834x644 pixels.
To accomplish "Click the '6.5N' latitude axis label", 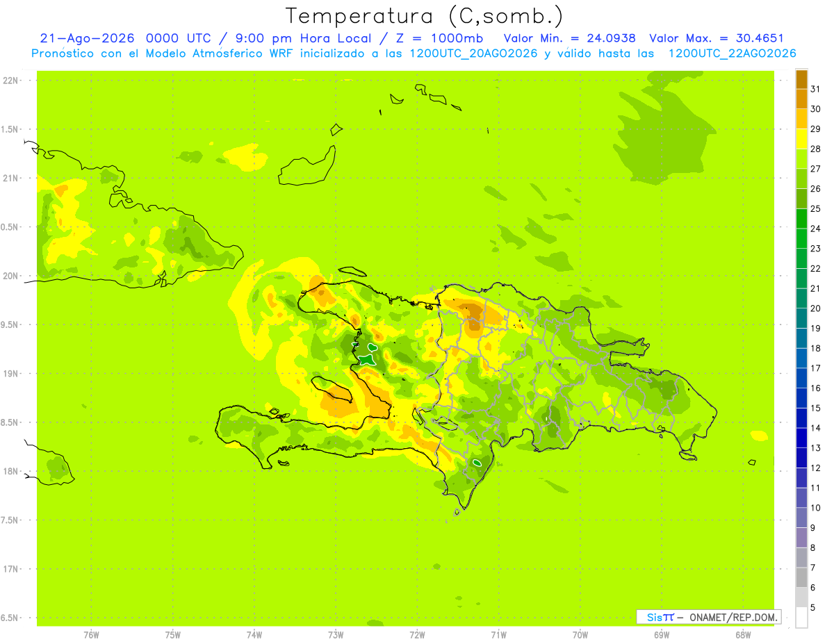I will 10,618.
